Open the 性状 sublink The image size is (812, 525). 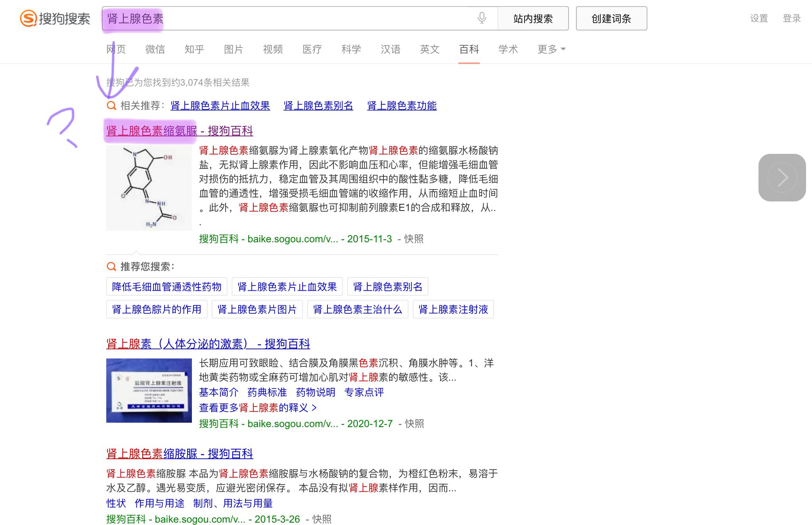pos(116,504)
